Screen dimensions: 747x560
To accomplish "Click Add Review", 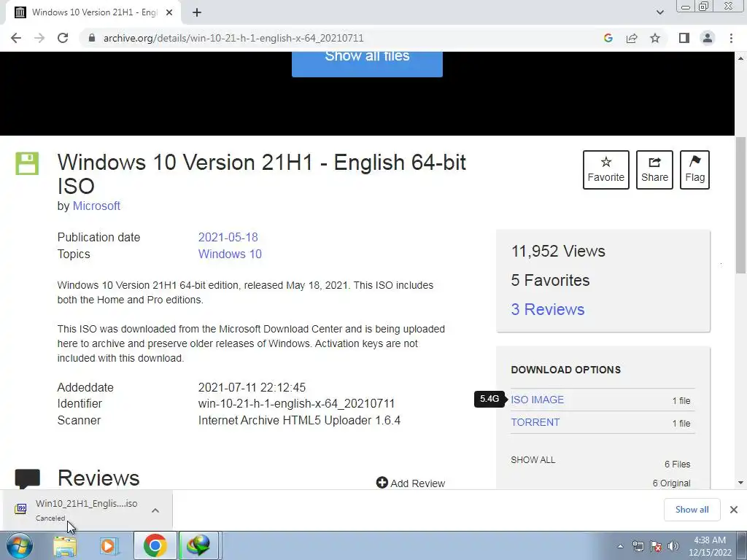I will [411, 483].
